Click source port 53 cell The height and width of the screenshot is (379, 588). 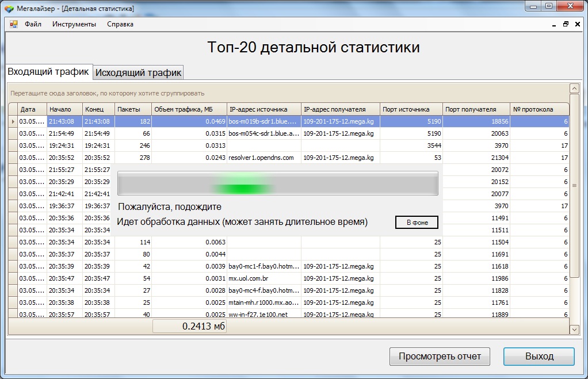click(411, 158)
